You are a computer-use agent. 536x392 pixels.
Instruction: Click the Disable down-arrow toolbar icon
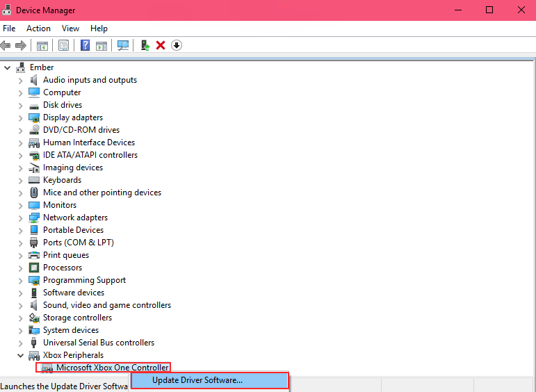177,45
